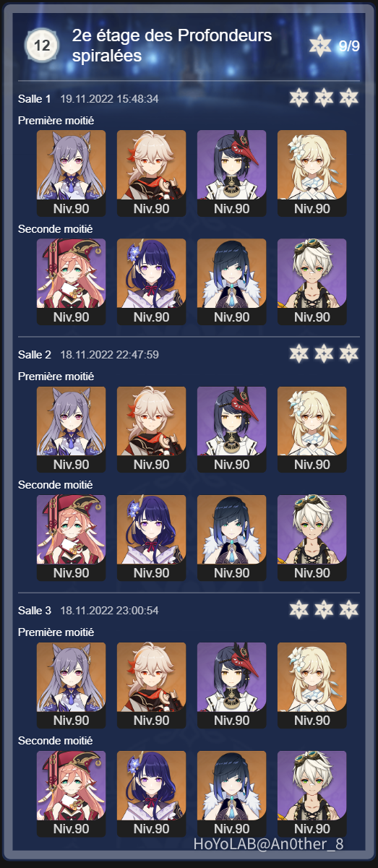Image resolution: width=378 pixels, height=868 pixels.
Task: Click Salle 3 timestamp 18.11.2022 23:00:54
Action: (x=109, y=611)
